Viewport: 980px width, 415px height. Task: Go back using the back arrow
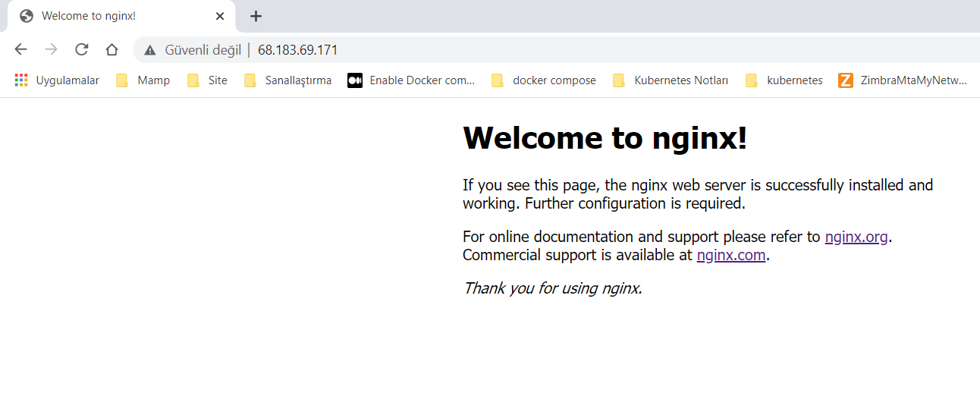[x=20, y=49]
